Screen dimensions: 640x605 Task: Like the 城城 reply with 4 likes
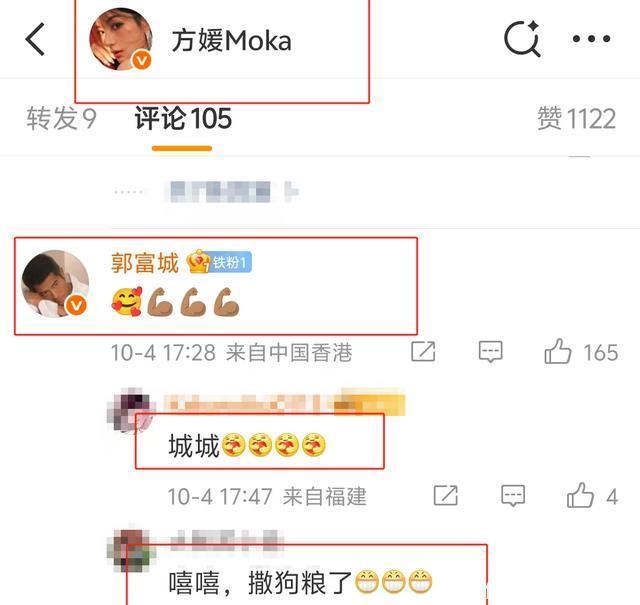pos(580,496)
